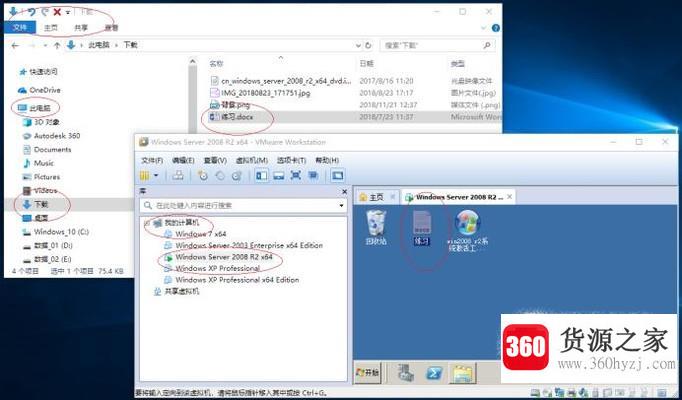Open the quick access toolbar customize dropdown
Screen dimensions: 682x400
68,13
